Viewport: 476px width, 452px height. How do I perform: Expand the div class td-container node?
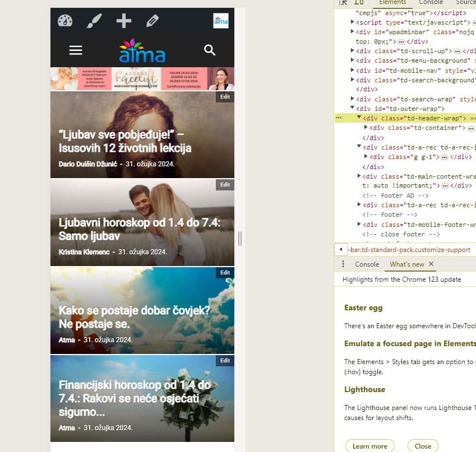click(x=366, y=127)
